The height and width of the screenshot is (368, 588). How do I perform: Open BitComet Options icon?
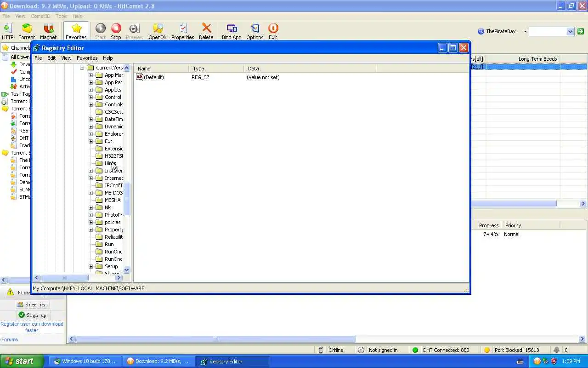point(255,31)
